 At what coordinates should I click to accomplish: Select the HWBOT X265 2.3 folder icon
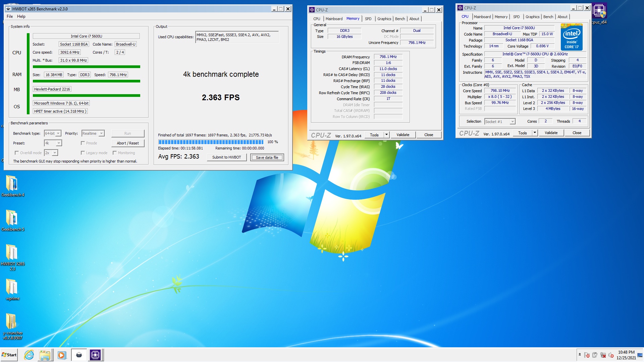pyautogui.click(x=12, y=257)
